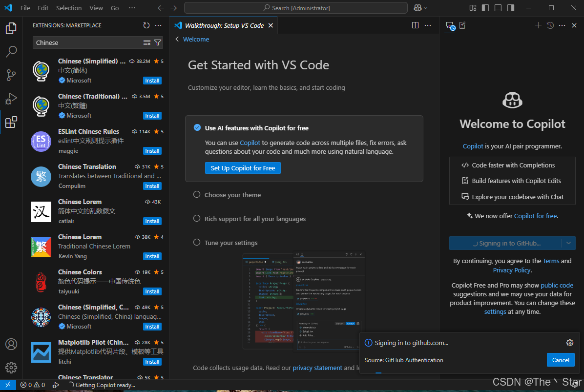The width and height of the screenshot is (584, 392).
Task: Open the Run and Debug view
Action: pos(11,99)
